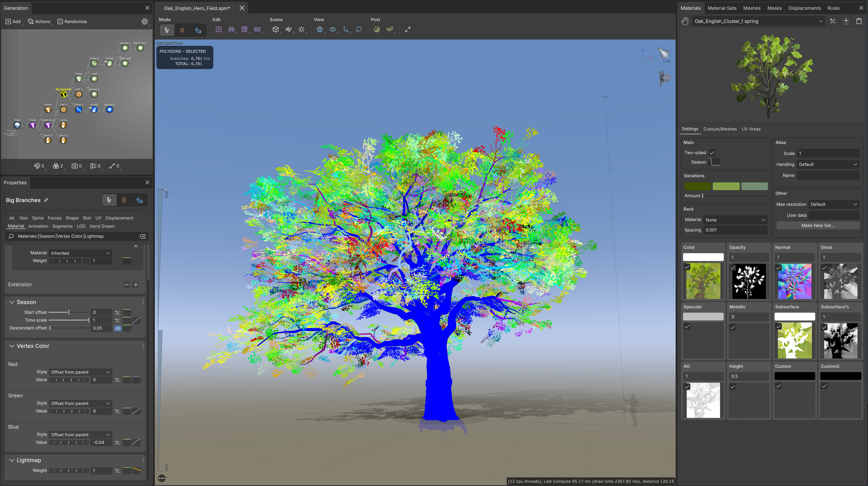This screenshot has height=486, width=868.
Task: Toggle the Opacity map checkbox
Action: pos(733,268)
